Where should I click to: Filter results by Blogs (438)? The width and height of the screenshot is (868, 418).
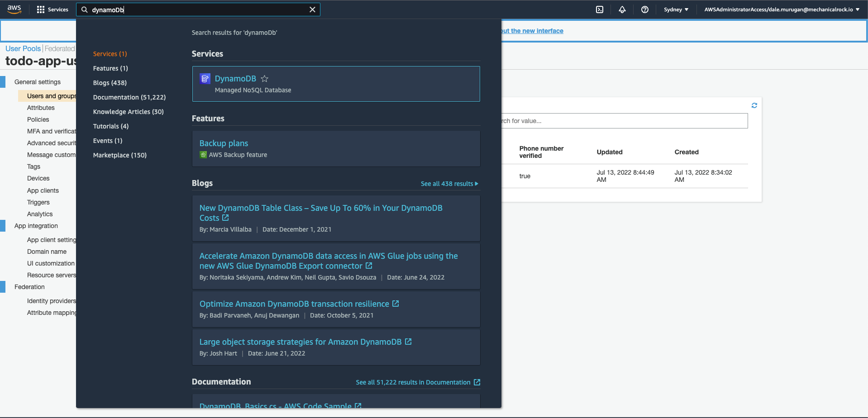(110, 83)
